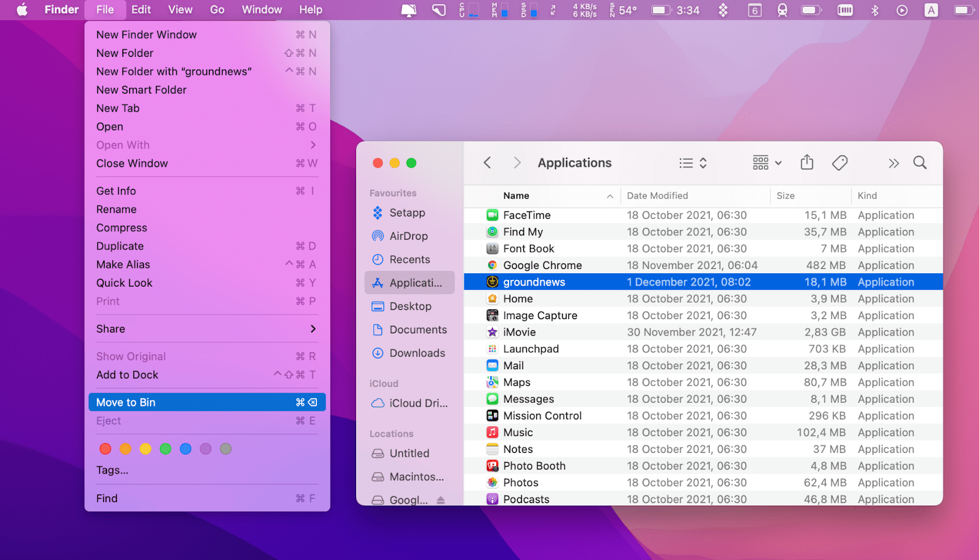
Task: Click the Photos app icon
Action: tap(492, 482)
